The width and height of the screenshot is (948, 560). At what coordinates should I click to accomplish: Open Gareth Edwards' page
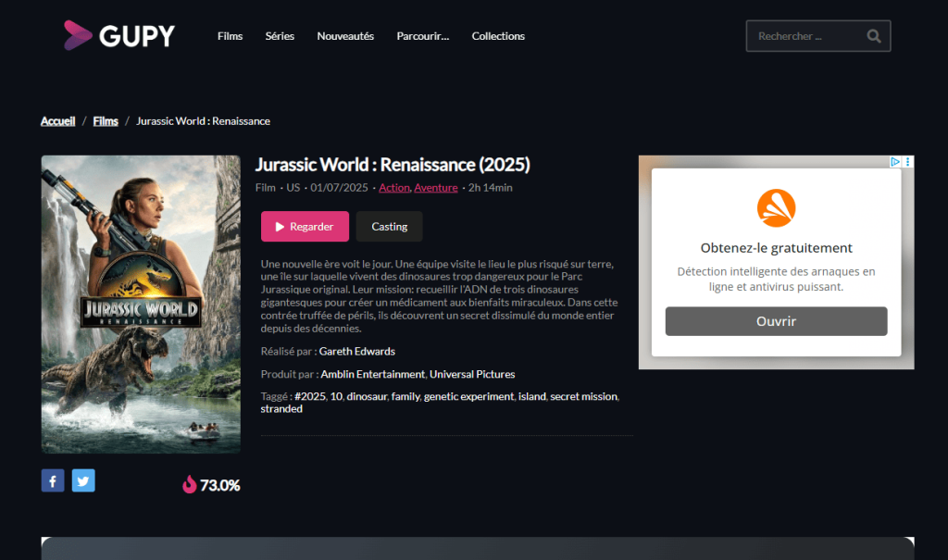click(357, 351)
